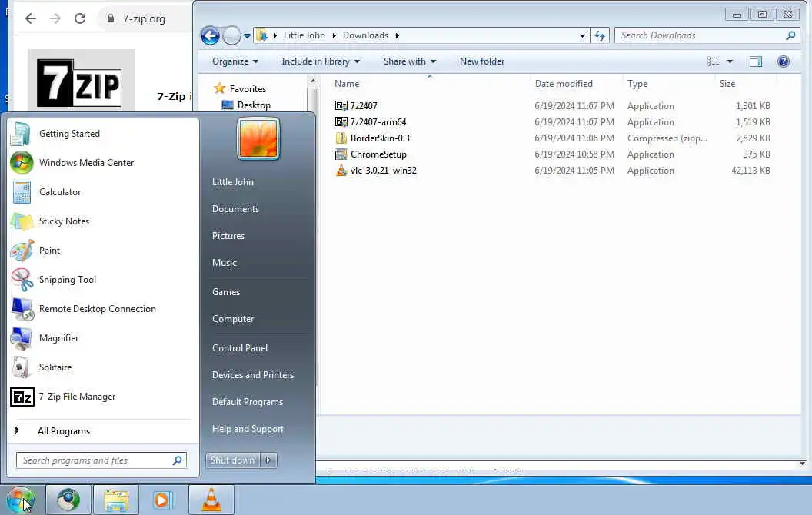Select the 7z2407 file icon
The height and width of the screenshot is (515, 812).
341,105
